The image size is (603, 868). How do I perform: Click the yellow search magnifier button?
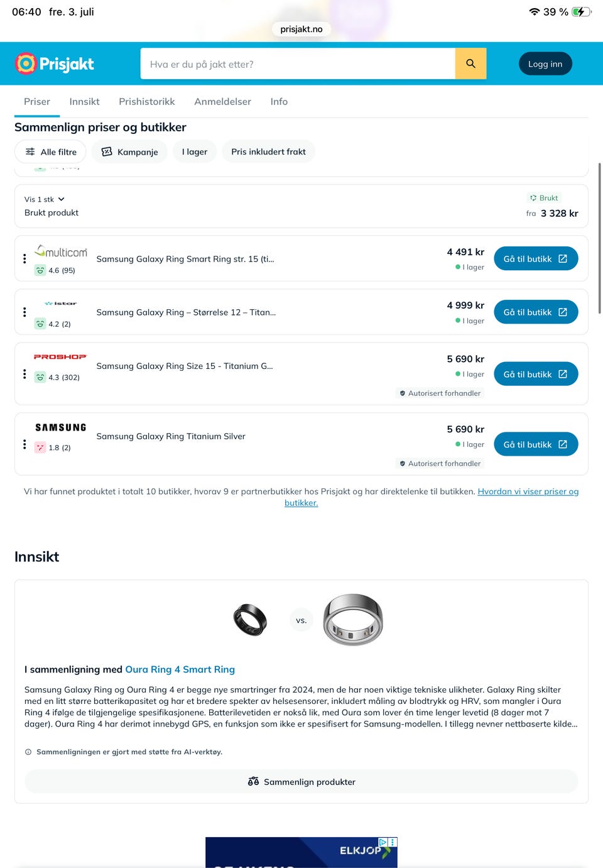tap(470, 63)
